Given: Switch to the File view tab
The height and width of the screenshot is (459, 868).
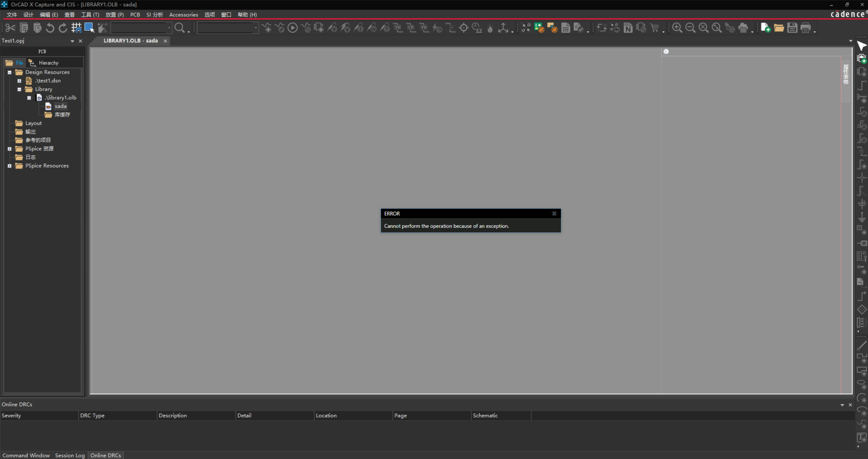Looking at the screenshot, I should coord(15,63).
